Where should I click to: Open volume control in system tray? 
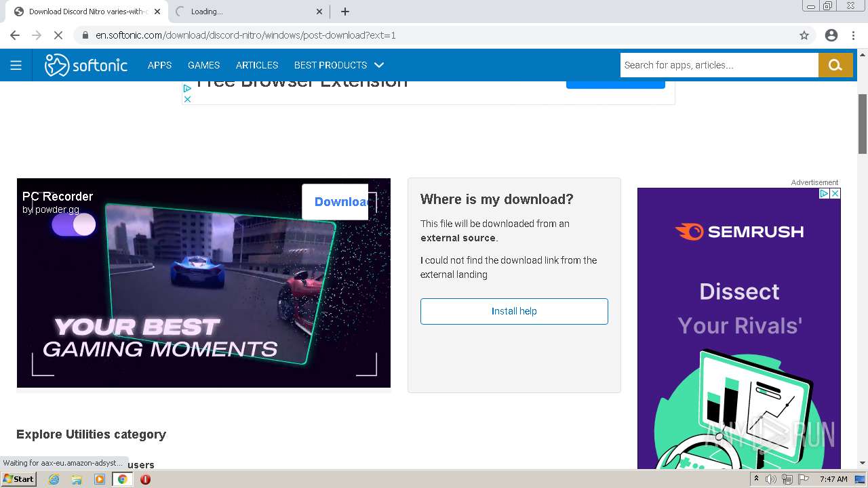pyautogui.click(x=771, y=479)
